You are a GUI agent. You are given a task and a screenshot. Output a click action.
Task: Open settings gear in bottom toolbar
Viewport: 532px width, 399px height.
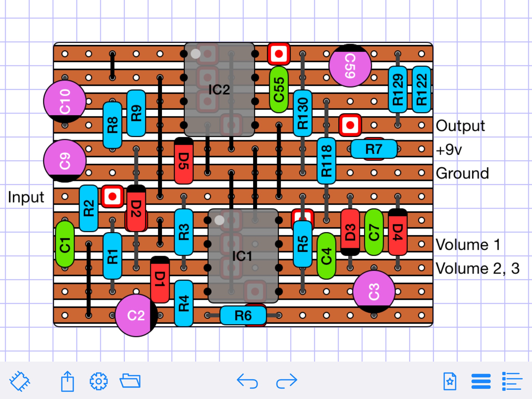[x=98, y=381]
